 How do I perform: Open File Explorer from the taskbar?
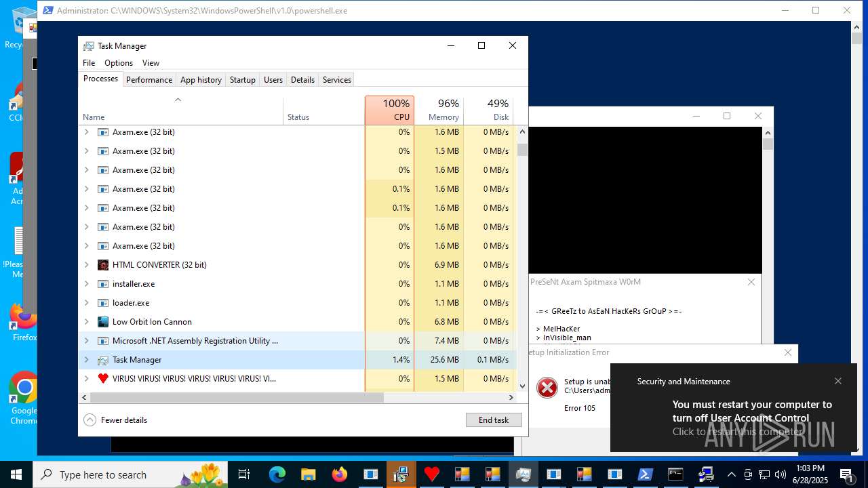308,474
